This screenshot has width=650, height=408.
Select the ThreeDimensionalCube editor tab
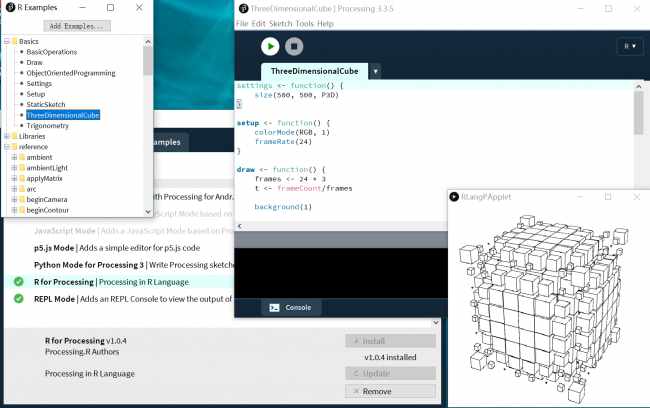314,71
